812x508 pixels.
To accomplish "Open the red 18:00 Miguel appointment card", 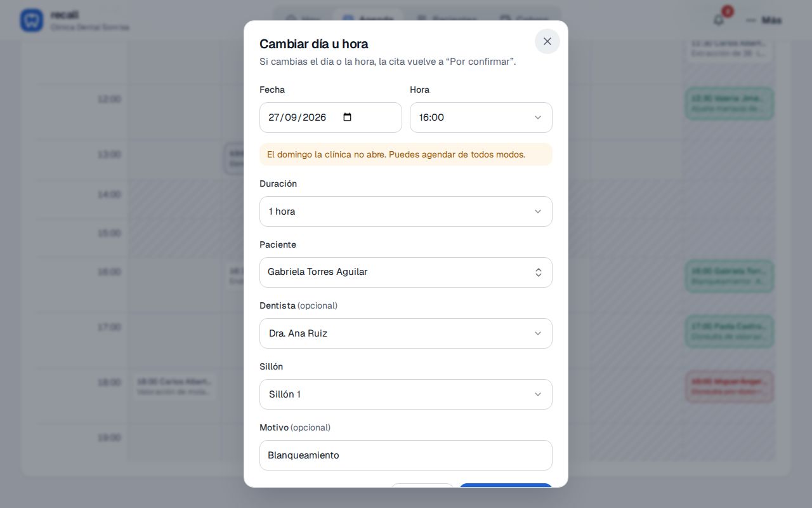I will [x=730, y=387].
